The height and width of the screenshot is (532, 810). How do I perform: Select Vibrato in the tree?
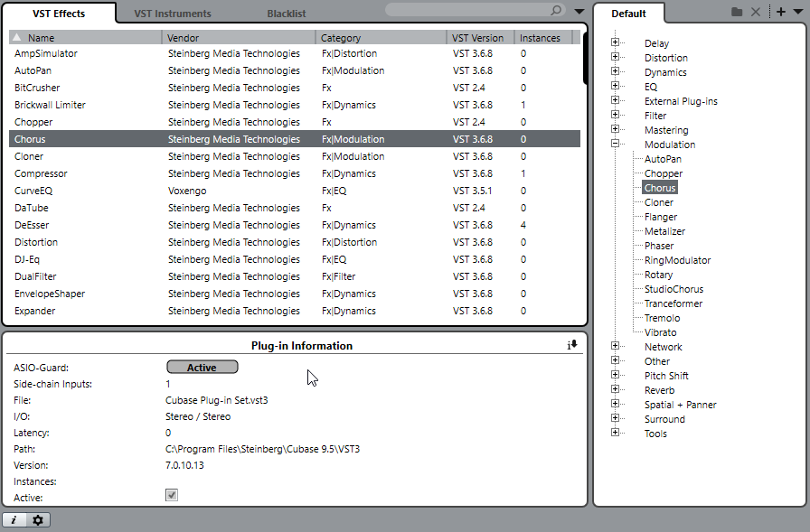coord(660,332)
